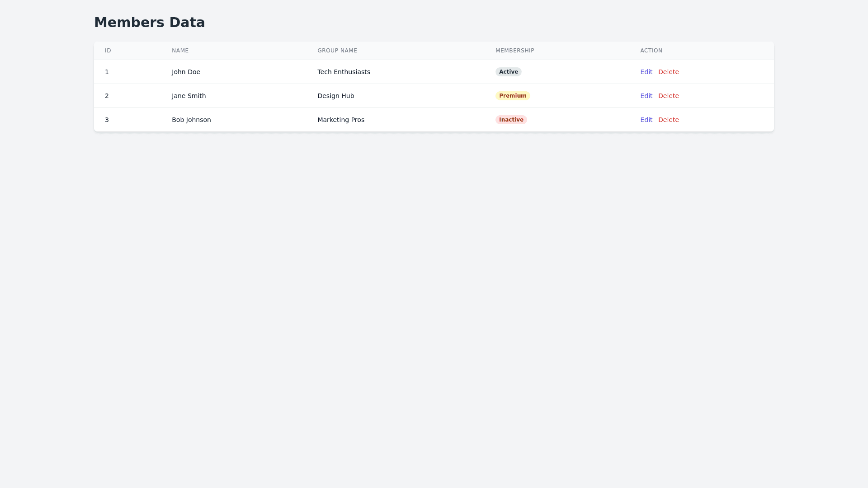Delete the Bob Johnson row

coord(668,120)
